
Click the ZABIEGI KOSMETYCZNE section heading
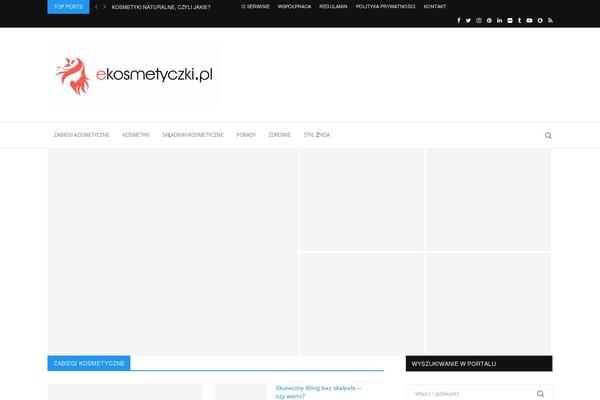point(89,363)
